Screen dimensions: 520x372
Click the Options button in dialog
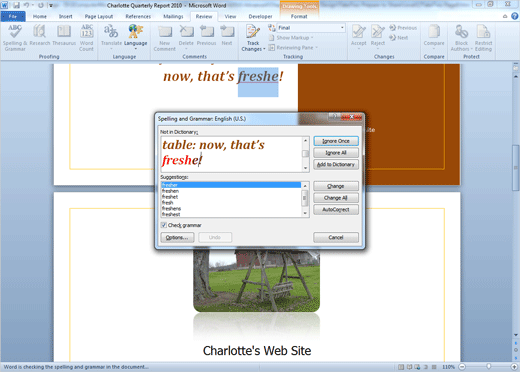click(177, 237)
